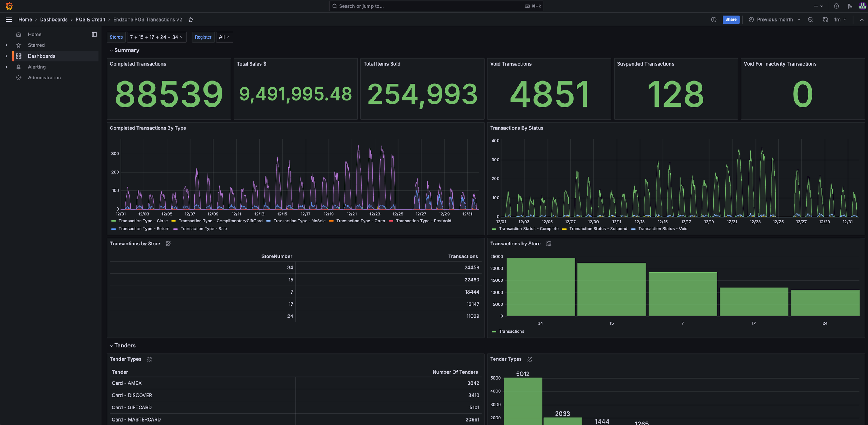The image size is (868, 425).
Task: Click the dock menu panel icon
Action: (94, 34)
